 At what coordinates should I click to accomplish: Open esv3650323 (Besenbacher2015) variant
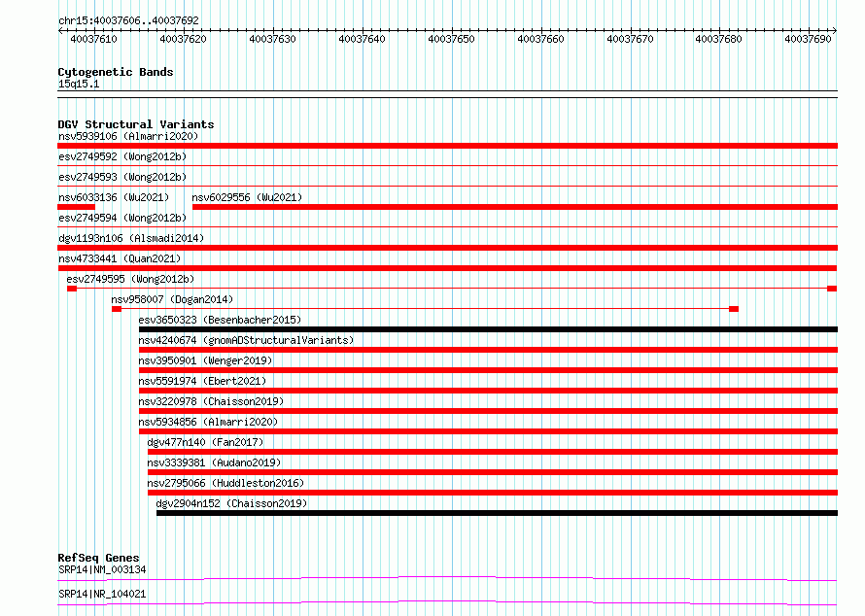pyautogui.click(x=220, y=320)
